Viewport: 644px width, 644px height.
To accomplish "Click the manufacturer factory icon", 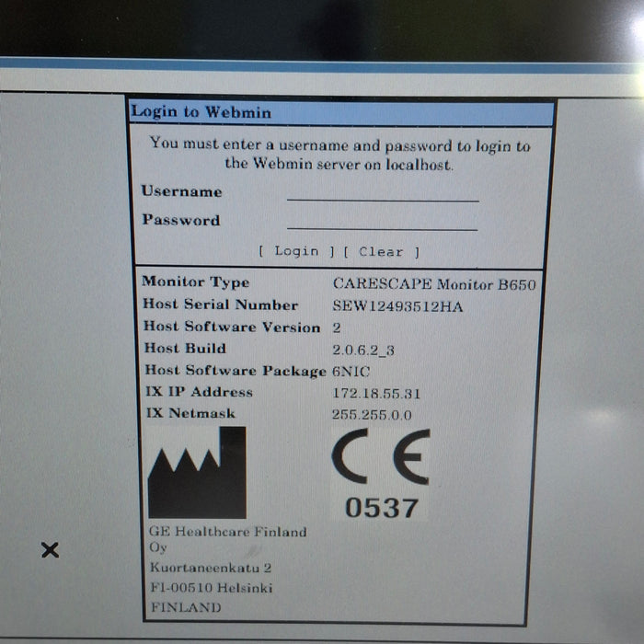I will 197,472.
